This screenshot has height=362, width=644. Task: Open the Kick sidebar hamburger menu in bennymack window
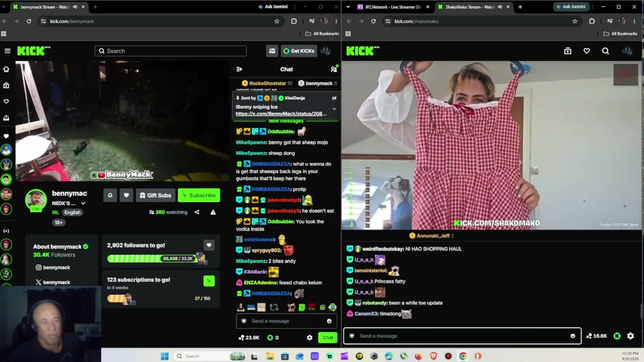(8, 51)
